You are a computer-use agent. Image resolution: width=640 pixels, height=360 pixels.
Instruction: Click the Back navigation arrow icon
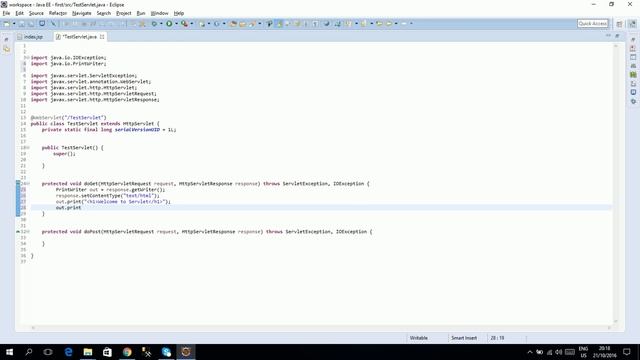[379, 24]
